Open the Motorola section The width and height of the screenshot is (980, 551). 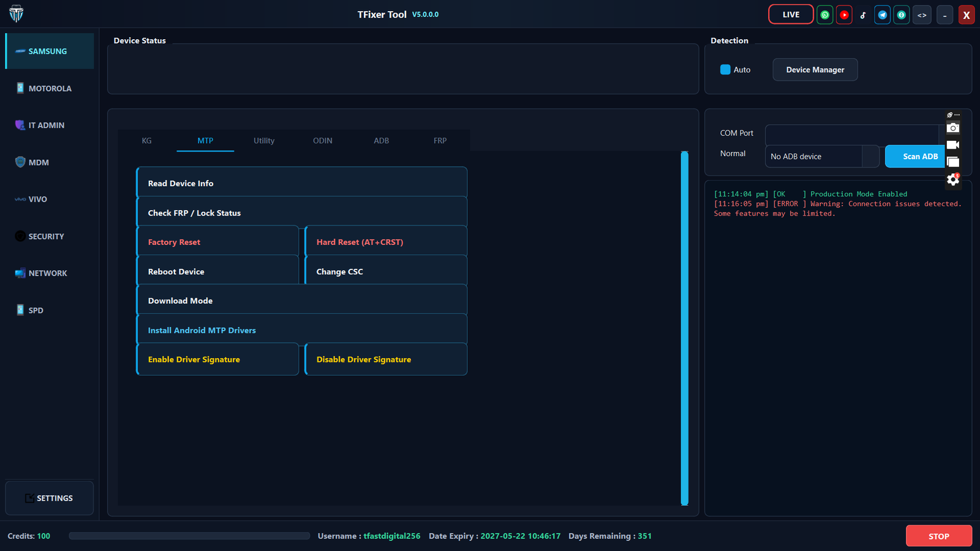click(x=50, y=88)
